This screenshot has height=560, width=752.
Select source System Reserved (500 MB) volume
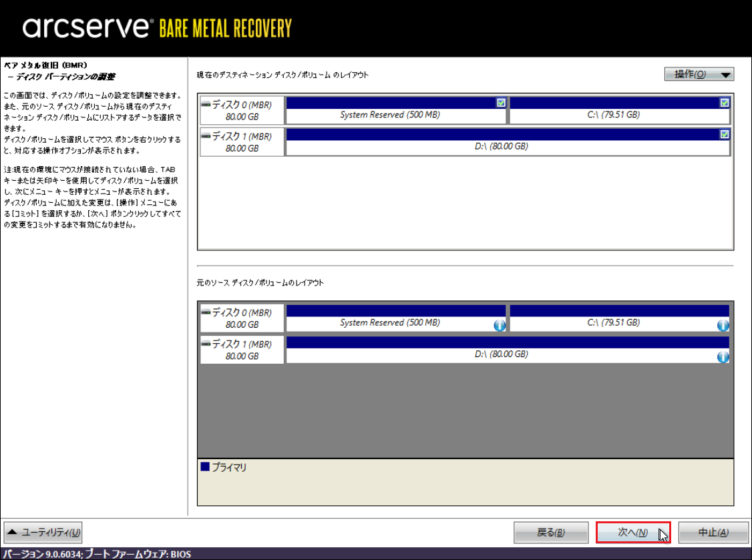(x=389, y=323)
